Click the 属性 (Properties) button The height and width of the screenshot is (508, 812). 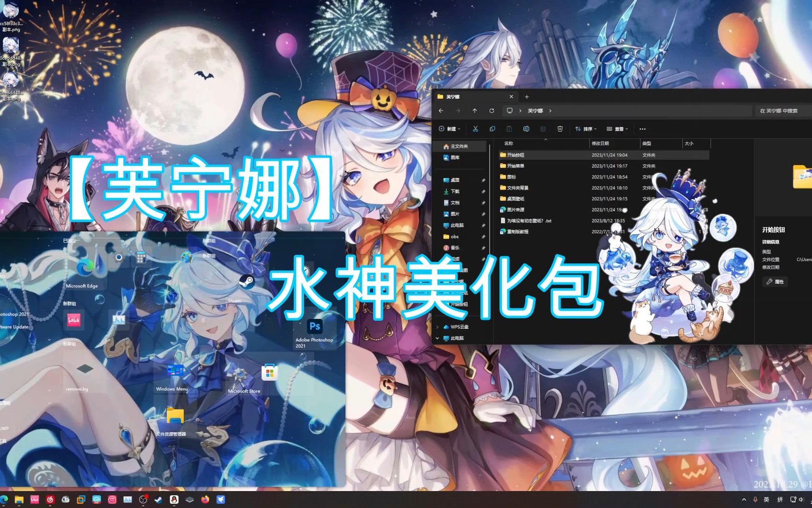(775, 282)
